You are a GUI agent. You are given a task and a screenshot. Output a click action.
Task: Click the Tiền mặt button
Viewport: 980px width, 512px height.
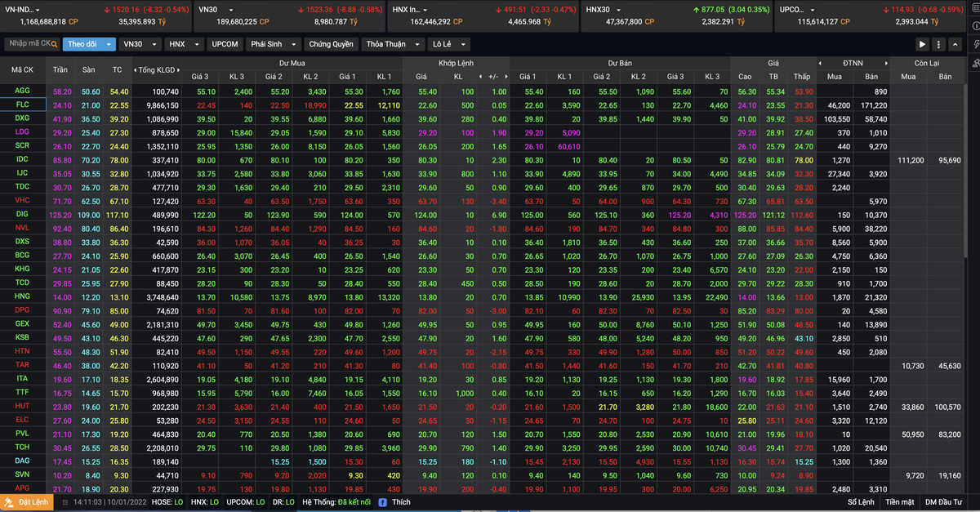tap(899, 502)
